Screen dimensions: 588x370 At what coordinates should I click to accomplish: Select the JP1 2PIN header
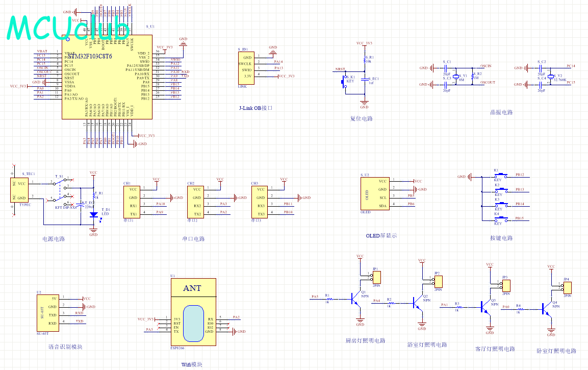376,277
